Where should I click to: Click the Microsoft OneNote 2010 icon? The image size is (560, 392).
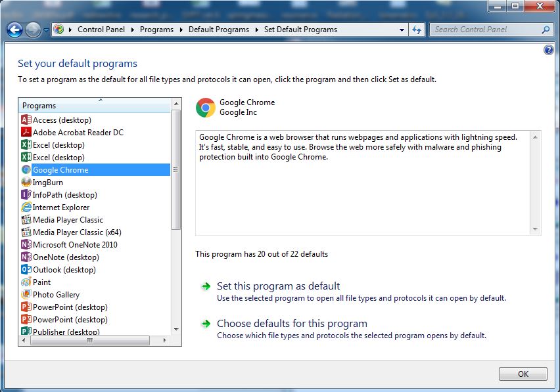pyautogui.click(x=26, y=245)
